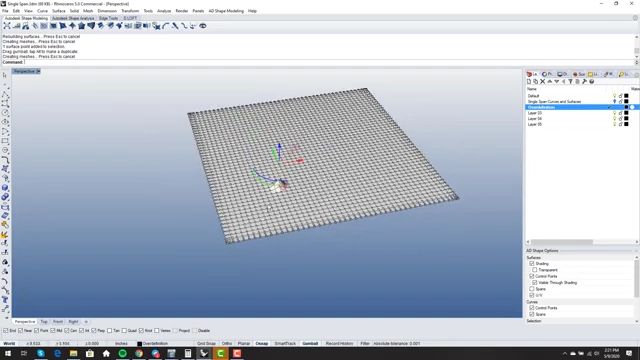This screenshot has height=360, width=640.
Task: Click the filter funnel icon in Layers panel
Action: click(x=570, y=82)
